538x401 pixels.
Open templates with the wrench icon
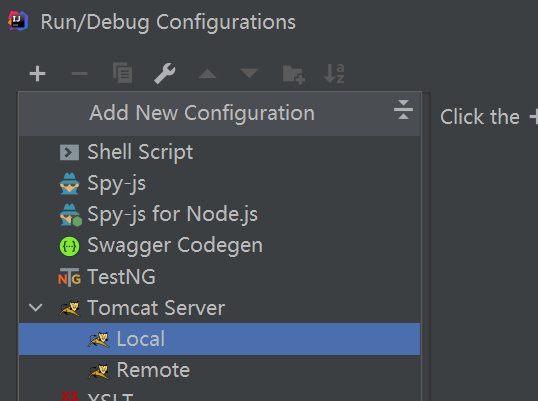pos(165,73)
